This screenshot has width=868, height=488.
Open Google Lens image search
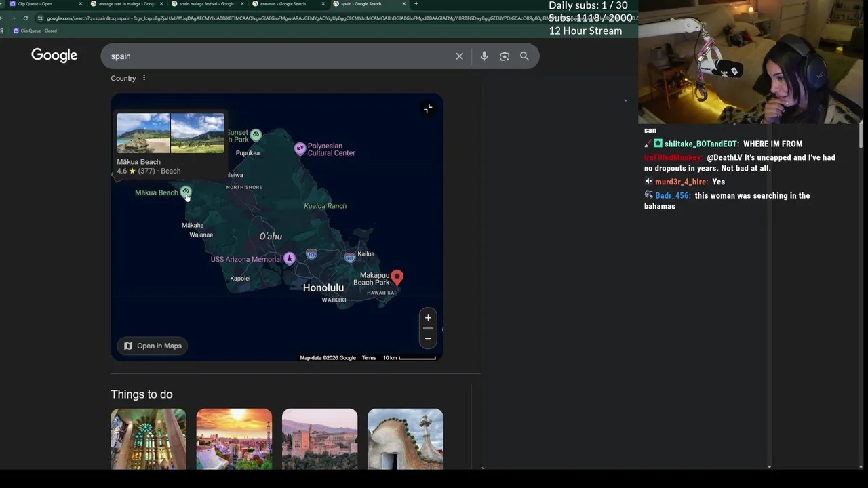pos(505,56)
